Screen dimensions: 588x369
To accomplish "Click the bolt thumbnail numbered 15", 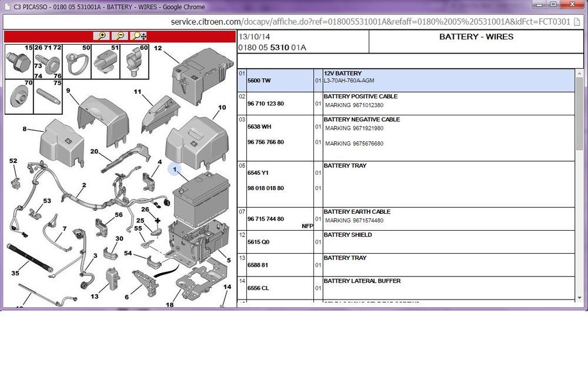I will [x=19, y=62].
